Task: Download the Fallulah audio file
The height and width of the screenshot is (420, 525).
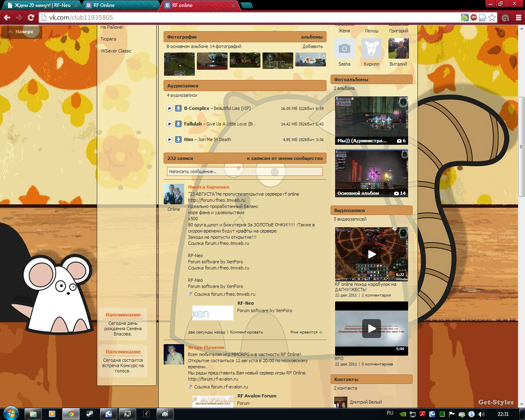Action: (x=178, y=124)
